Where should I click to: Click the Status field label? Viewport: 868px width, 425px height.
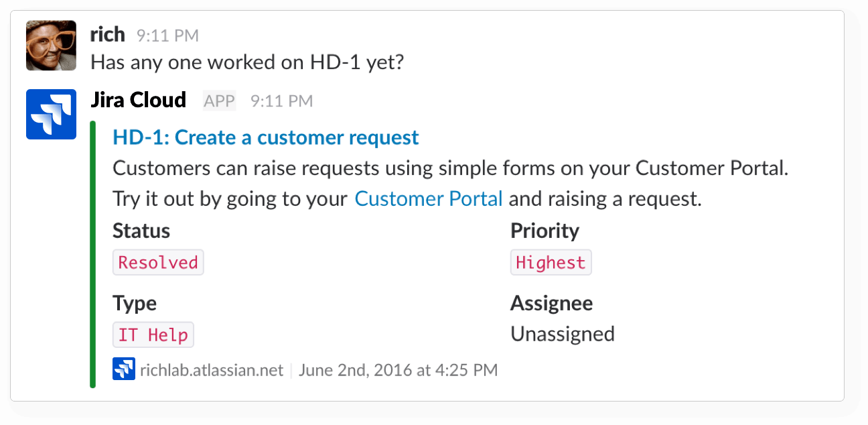(141, 231)
